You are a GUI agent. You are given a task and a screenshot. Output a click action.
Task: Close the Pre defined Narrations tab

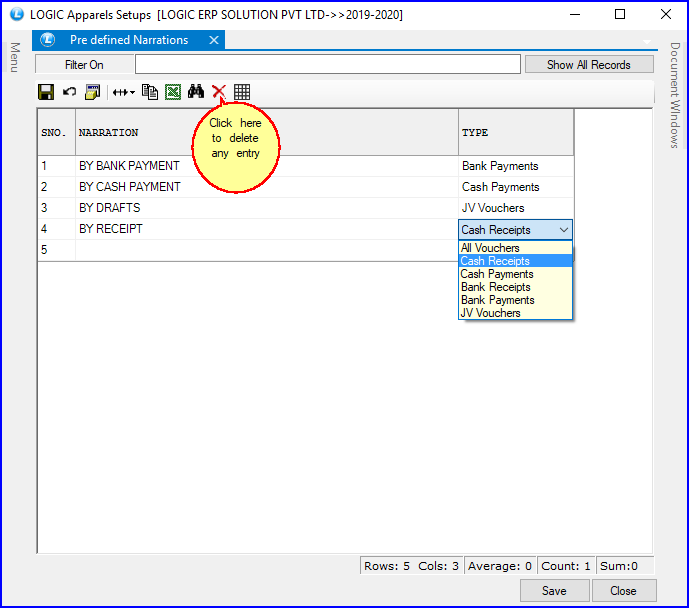pyautogui.click(x=213, y=40)
